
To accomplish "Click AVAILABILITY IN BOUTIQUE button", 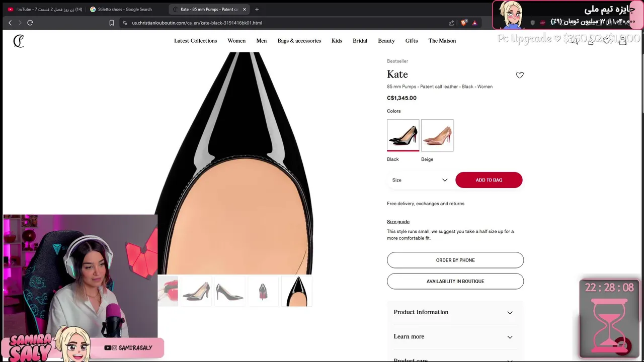I will point(455,281).
